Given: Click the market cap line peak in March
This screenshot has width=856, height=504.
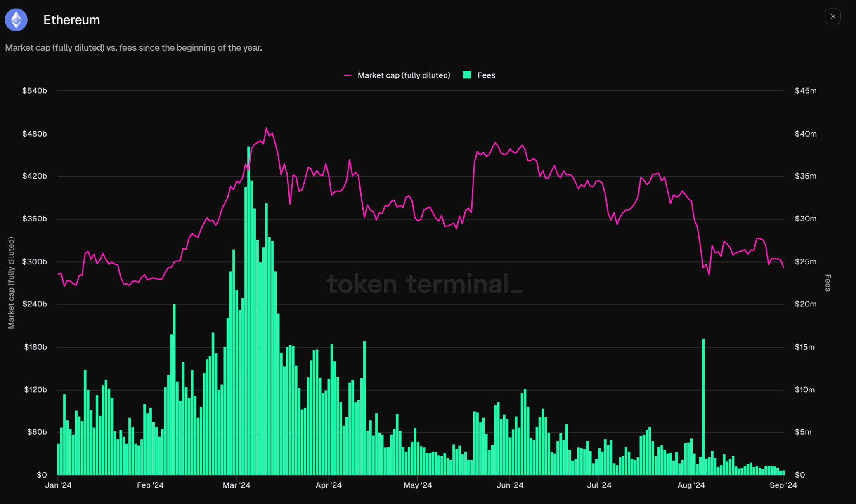Looking at the screenshot, I should (266, 129).
